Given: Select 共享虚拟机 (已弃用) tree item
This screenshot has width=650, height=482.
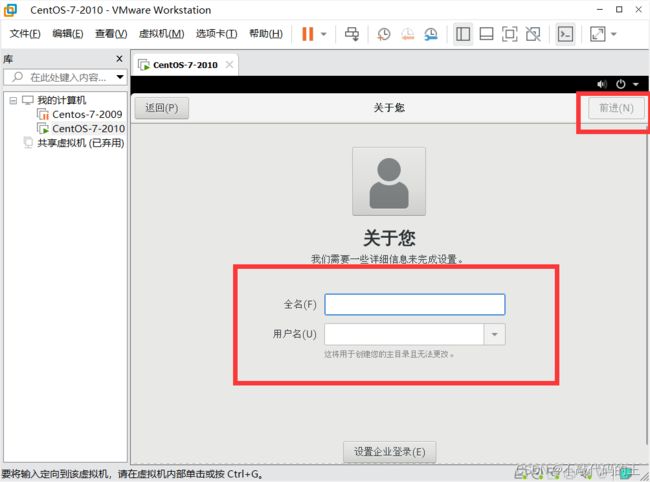Looking at the screenshot, I should pyautogui.click(x=80, y=143).
